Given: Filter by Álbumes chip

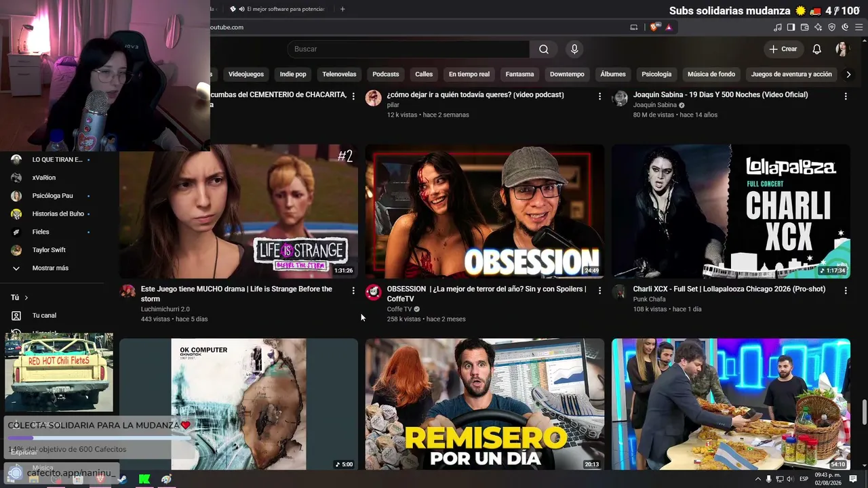Looking at the screenshot, I should pyautogui.click(x=613, y=75).
